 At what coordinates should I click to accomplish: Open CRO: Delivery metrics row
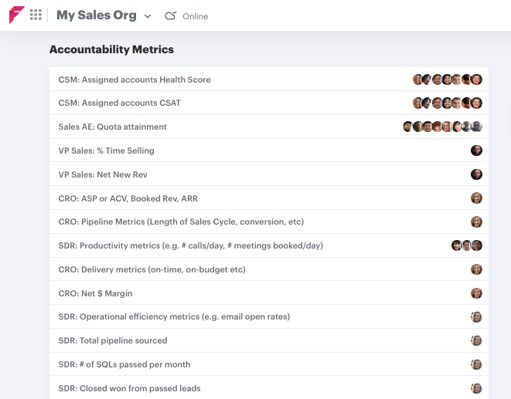point(269,269)
